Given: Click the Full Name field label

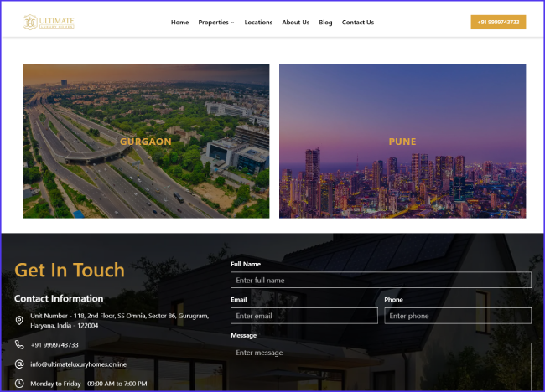Looking at the screenshot, I should pyautogui.click(x=246, y=264).
